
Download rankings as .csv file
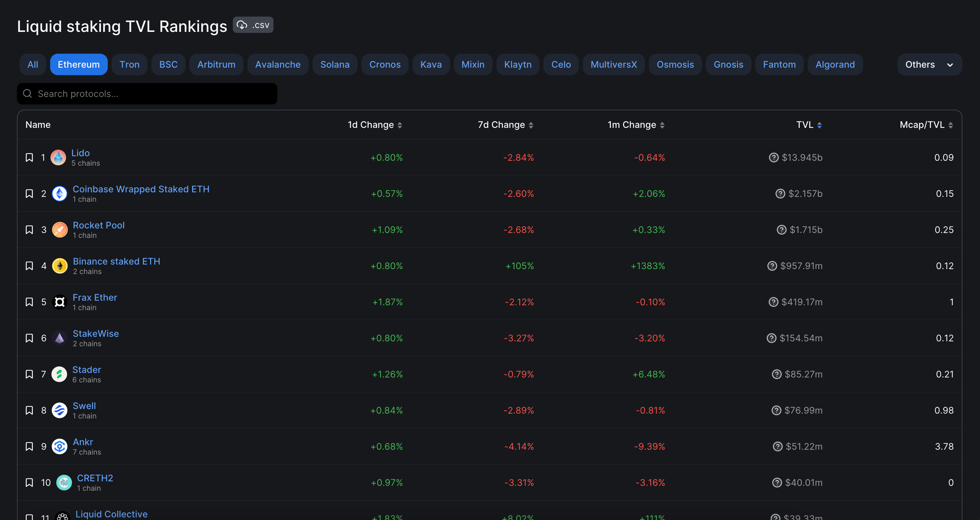(253, 24)
